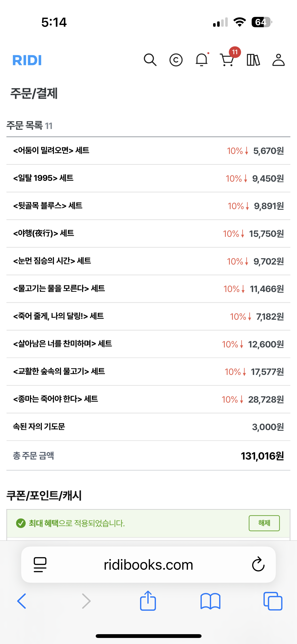Open the account profile icon
Image resolution: width=297 pixels, height=644 pixels.
(278, 60)
